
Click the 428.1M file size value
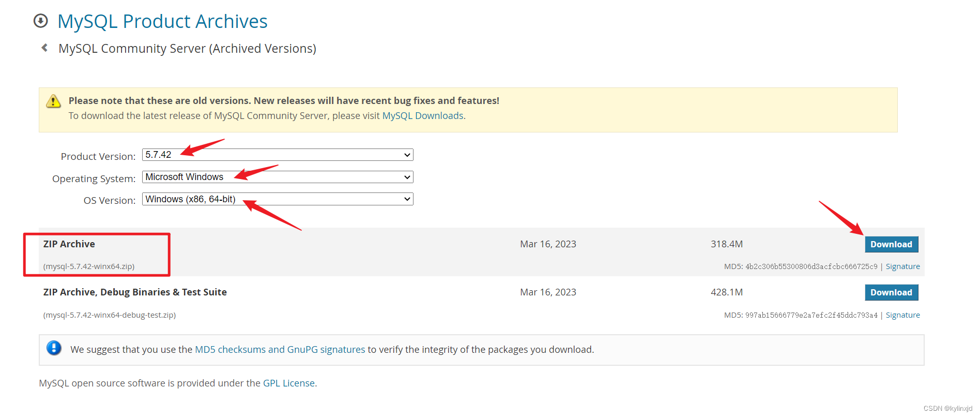tap(727, 292)
